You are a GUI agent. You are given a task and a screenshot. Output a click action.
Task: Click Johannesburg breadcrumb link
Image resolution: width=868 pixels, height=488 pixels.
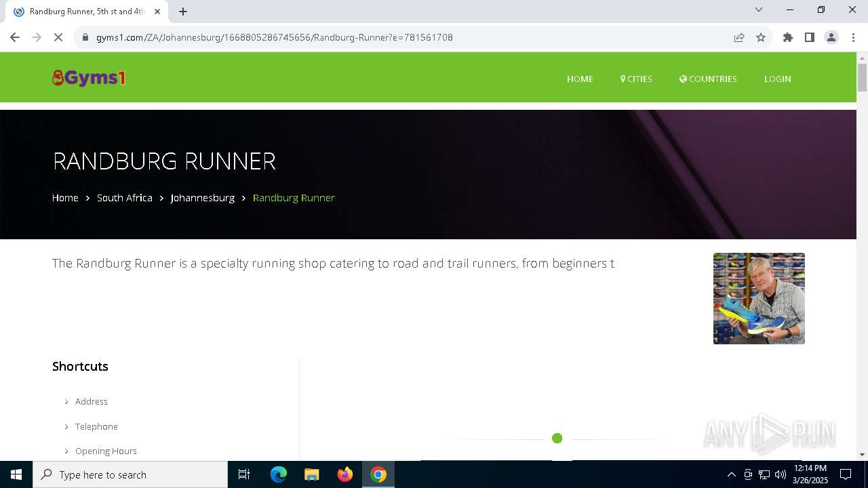[202, 198]
